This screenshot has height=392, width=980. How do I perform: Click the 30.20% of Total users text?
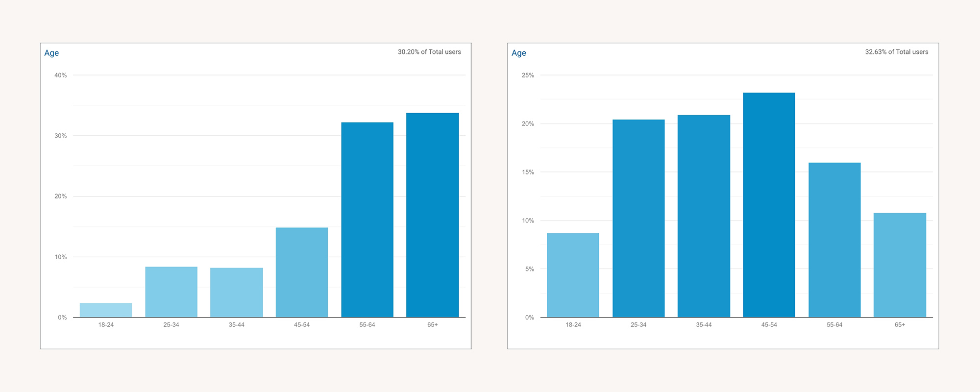click(x=429, y=52)
